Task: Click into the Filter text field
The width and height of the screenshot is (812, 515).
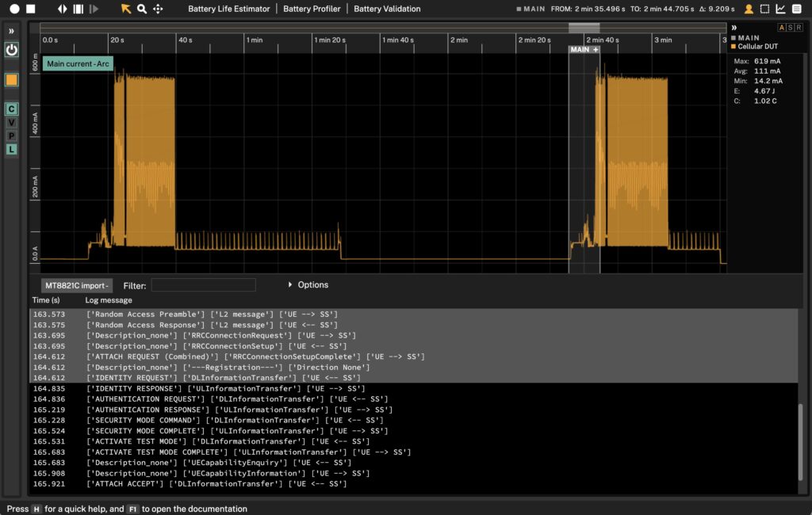Action: point(204,285)
